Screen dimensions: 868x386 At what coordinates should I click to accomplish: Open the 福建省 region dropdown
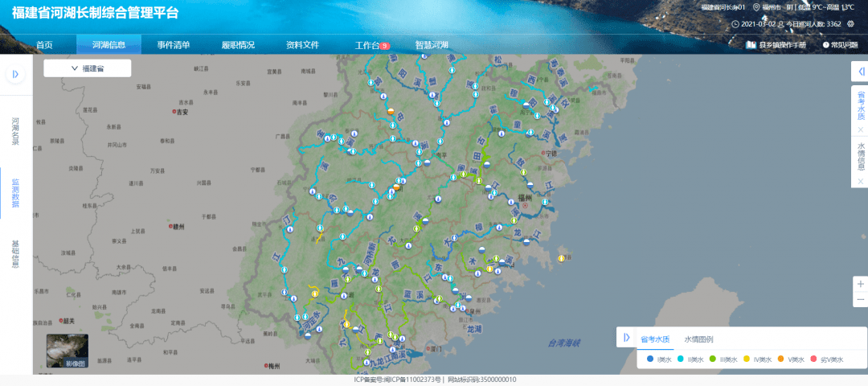pos(87,68)
